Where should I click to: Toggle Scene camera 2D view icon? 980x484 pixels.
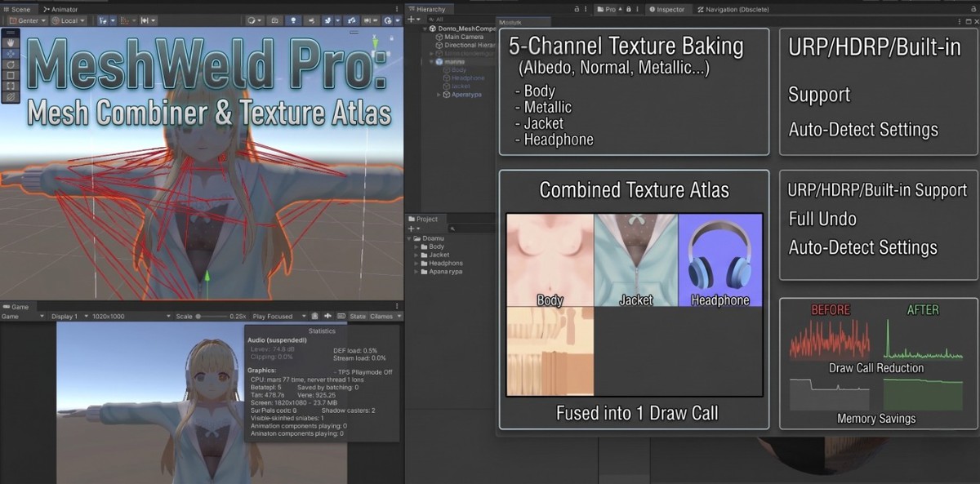(274, 20)
